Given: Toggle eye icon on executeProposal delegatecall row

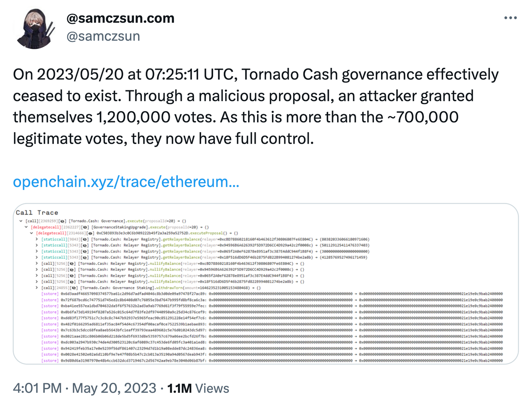Looking at the screenshot, I should coord(90,233).
